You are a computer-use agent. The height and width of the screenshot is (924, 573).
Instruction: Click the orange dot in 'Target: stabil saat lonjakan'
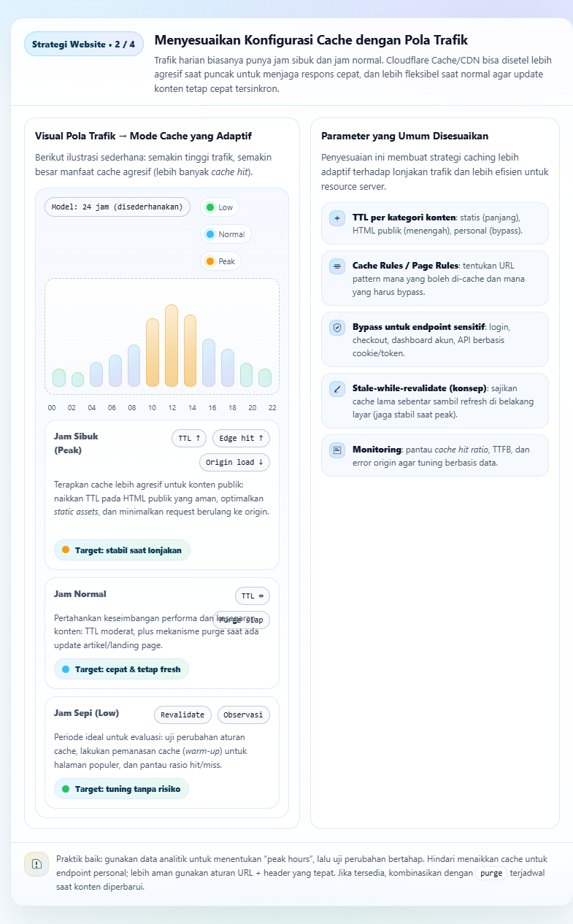66,550
